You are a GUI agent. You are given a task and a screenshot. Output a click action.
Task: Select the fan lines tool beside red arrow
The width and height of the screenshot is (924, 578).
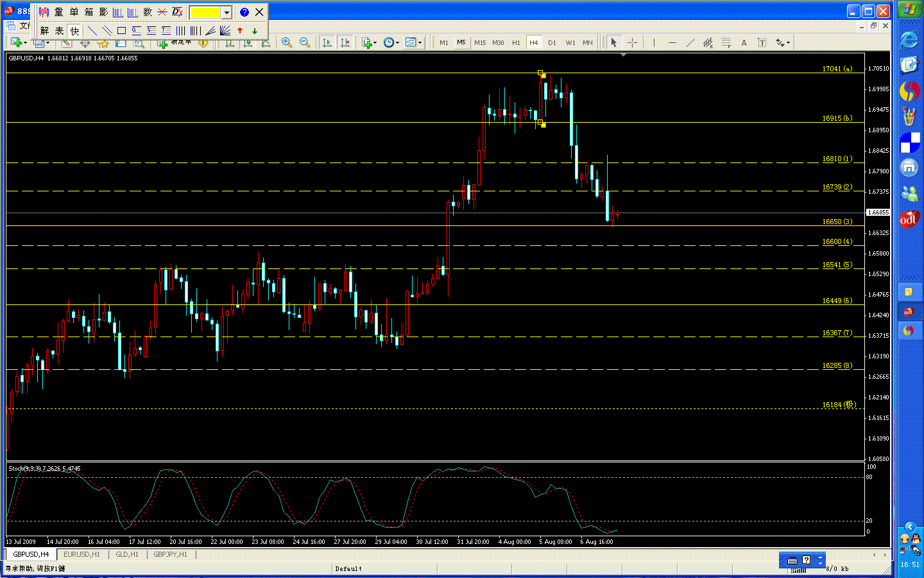[225, 30]
